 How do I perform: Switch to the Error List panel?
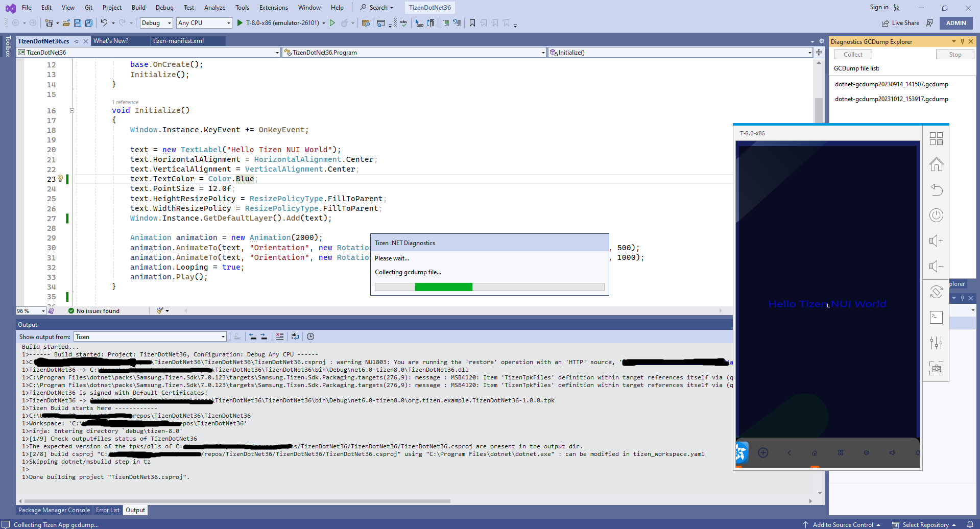(x=107, y=510)
